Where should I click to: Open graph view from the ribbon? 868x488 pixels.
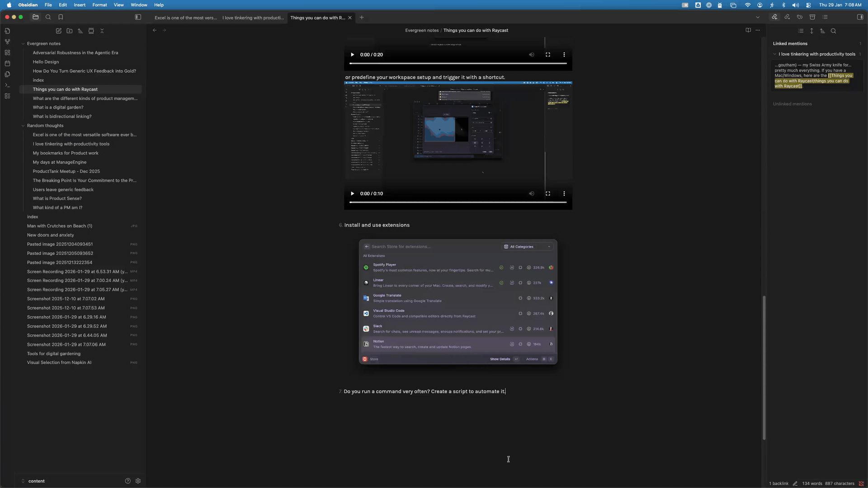[x=7, y=42]
